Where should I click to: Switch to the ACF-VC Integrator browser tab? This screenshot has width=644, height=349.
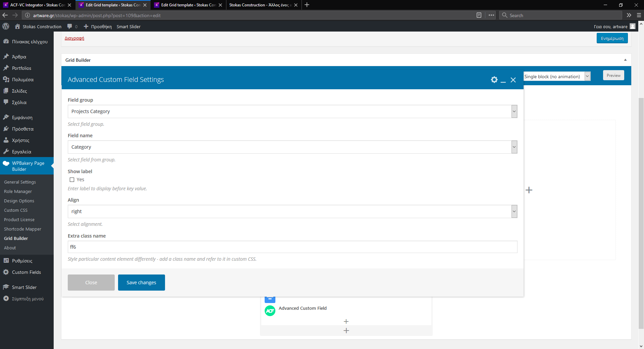[x=37, y=5]
